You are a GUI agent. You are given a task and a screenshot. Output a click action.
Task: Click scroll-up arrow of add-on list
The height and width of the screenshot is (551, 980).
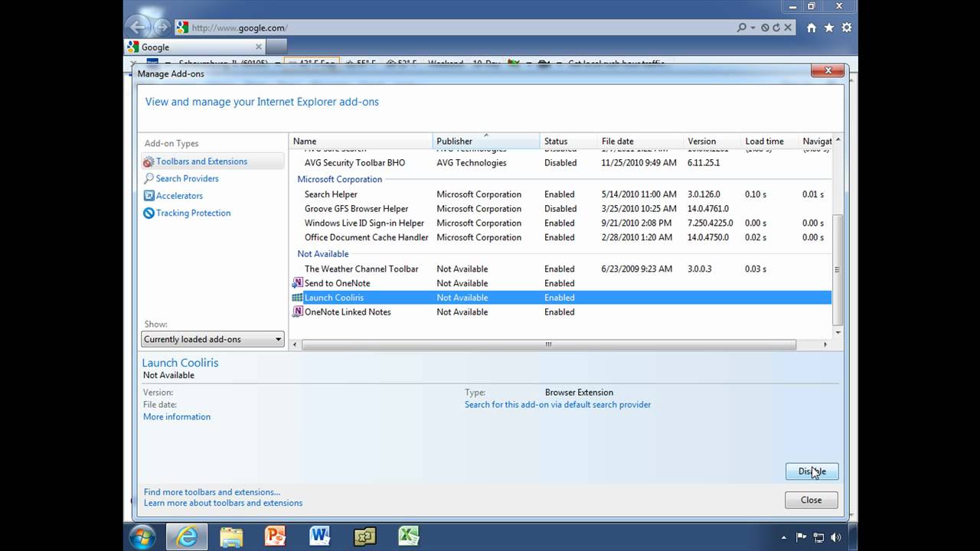838,140
